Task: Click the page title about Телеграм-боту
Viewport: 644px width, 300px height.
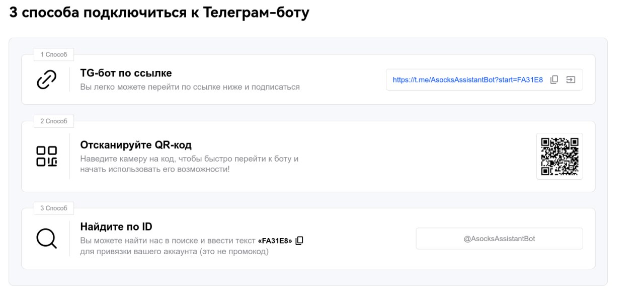Action: (x=159, y=13)
